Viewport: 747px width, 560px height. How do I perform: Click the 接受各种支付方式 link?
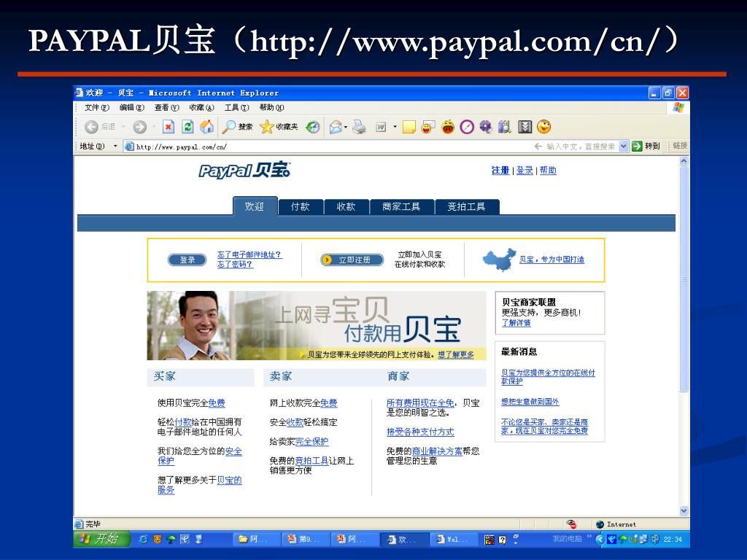click(x=420, y=432)
